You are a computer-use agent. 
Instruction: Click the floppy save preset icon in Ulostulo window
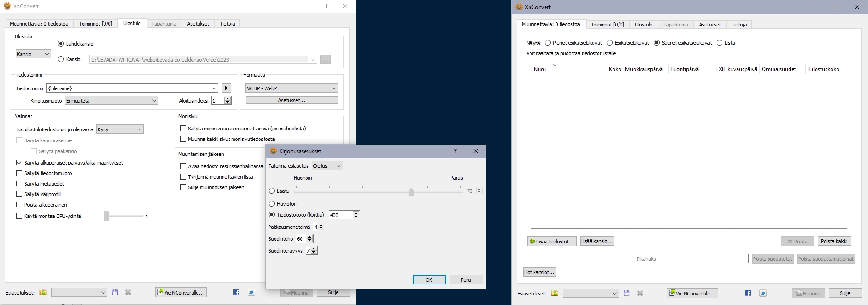(114, 292)
